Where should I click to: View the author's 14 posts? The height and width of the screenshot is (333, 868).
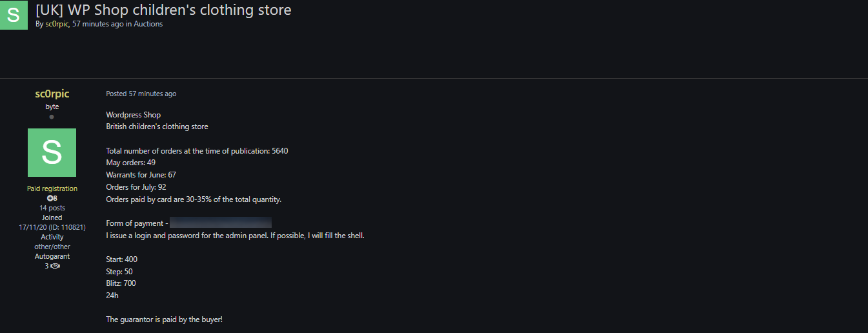(x=52, y=208)
